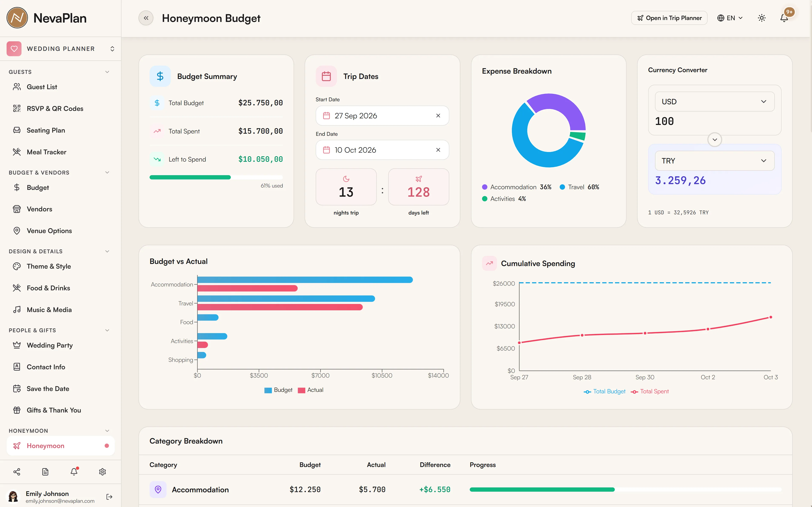Viewport: 812px width, 507px height.
Task: Collapse the sidebar with the double-chevron button
Action: pyautogui.click(x=146, y=18)
